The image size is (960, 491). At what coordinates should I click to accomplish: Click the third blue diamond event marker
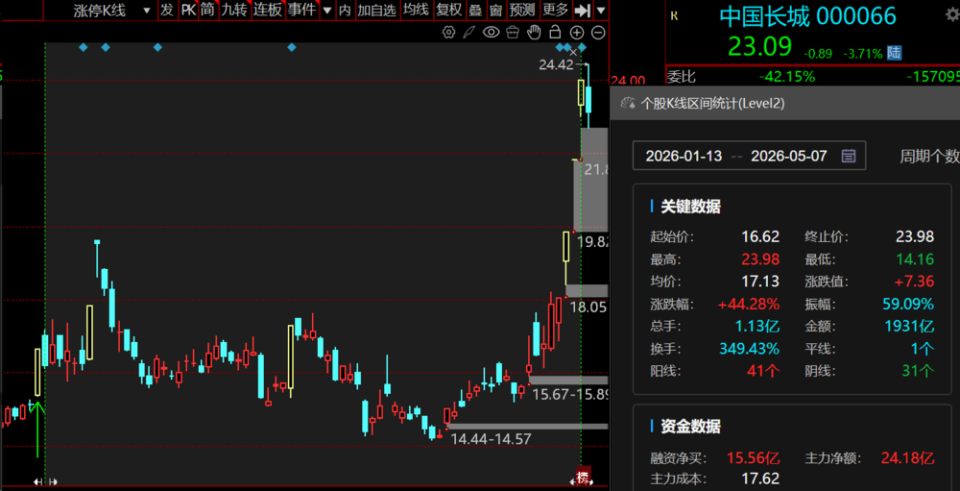tap(157, 47)
